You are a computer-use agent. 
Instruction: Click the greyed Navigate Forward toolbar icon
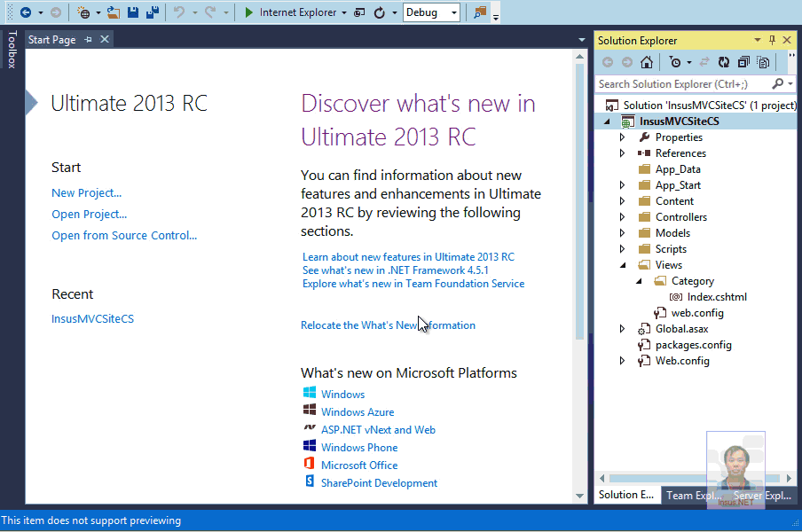pyautogui.click(x=56, y=12)
